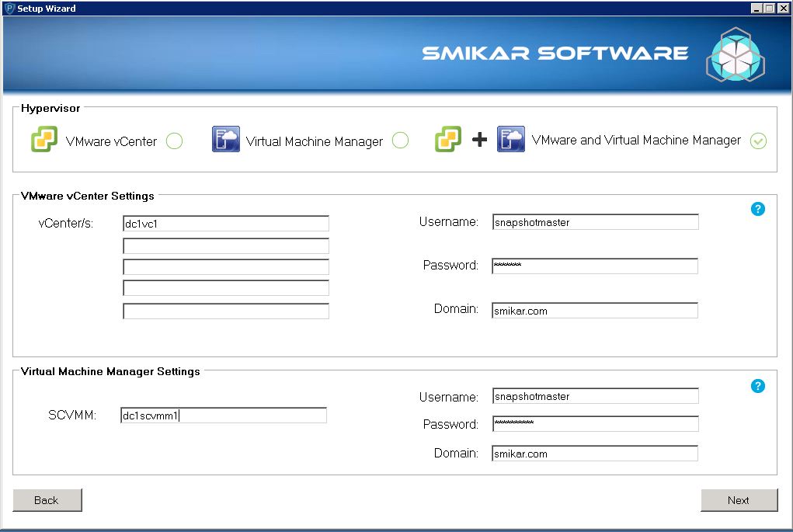Viewport: 793px width, 532px height.
Task: Click the 'SCVMM:' label
Action: pos(71,416)
